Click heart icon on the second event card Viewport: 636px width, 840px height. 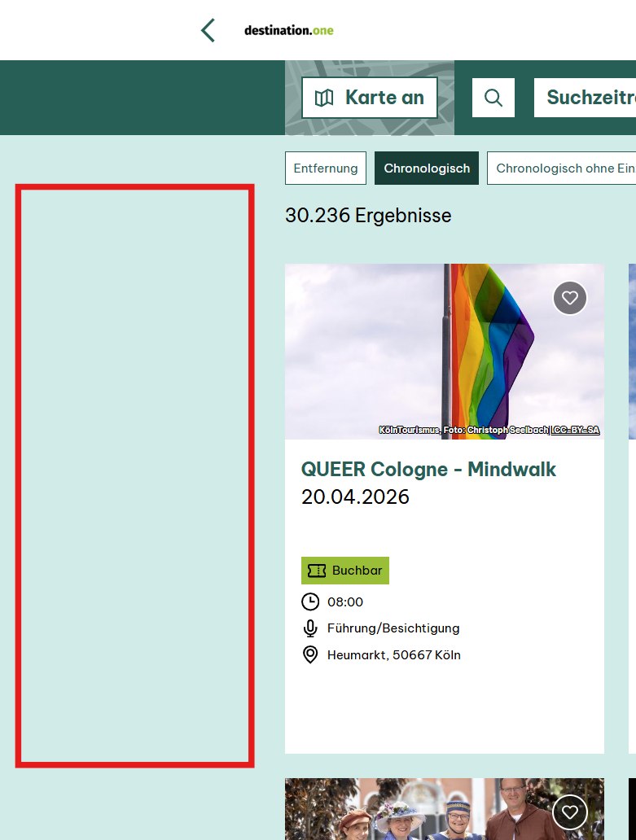(570, 812)
